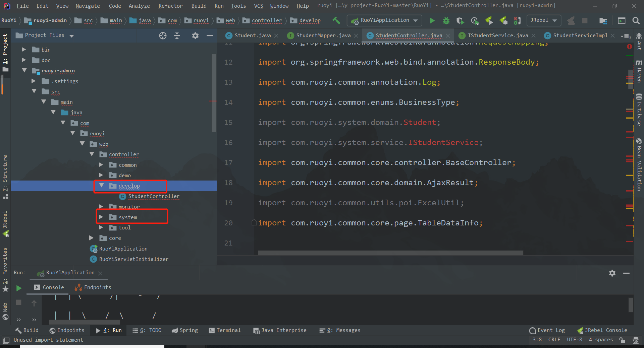Rerun application in Run panel
Screen dimensions: 644x348
coord(19,288)
